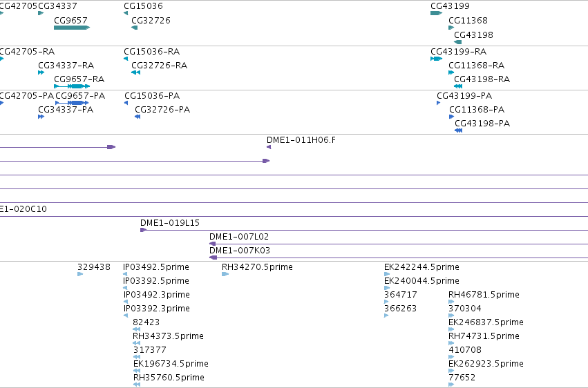Select the CG34337-PA protein glyph

coord(41,117)
